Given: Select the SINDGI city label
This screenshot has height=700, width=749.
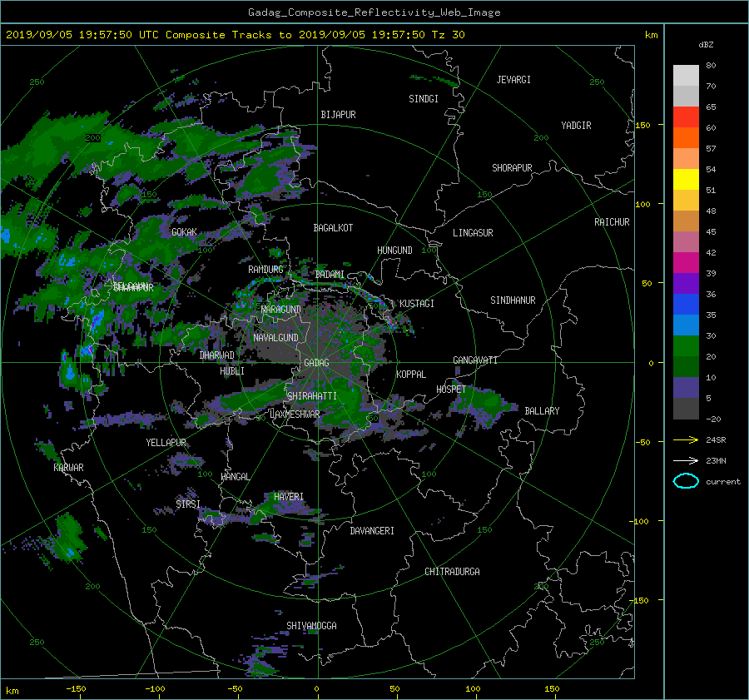Looking at the screenshot, I should (x=424, y=99).
